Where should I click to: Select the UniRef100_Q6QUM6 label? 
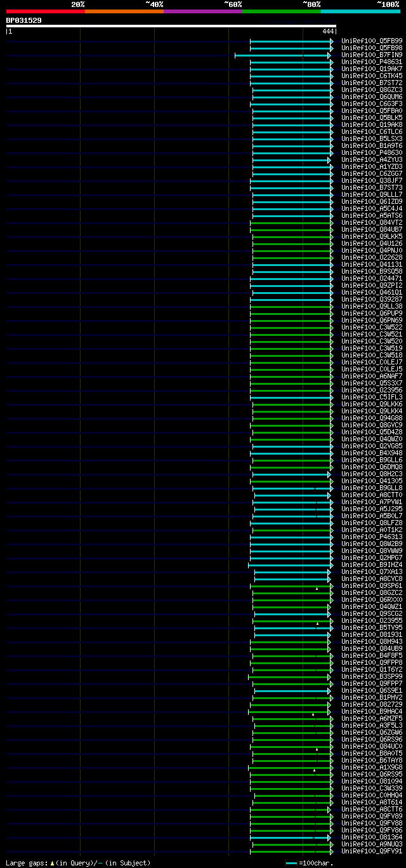372,97
